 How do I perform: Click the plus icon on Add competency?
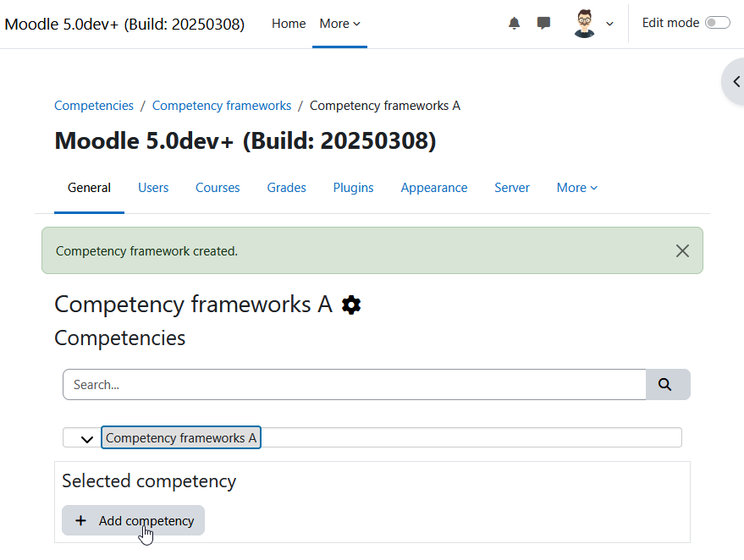tap(80, 520)
